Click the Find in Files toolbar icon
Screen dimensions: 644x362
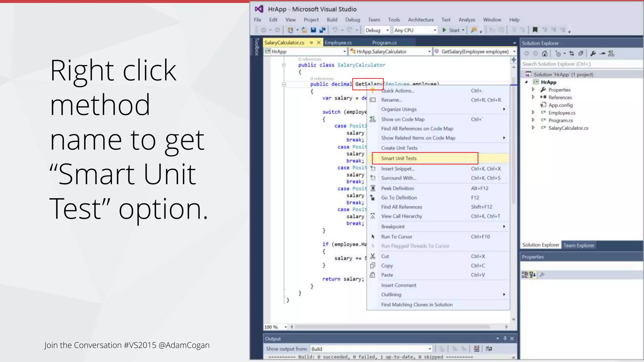tap(474, 30)
